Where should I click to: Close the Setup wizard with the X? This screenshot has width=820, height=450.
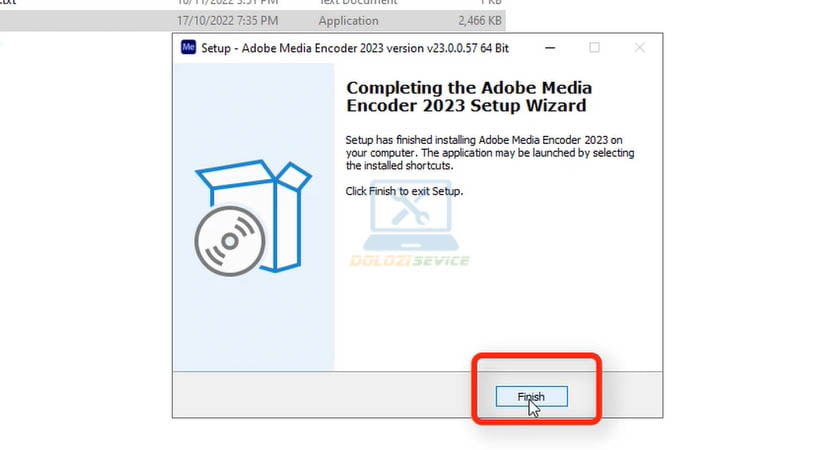point(640,47)
